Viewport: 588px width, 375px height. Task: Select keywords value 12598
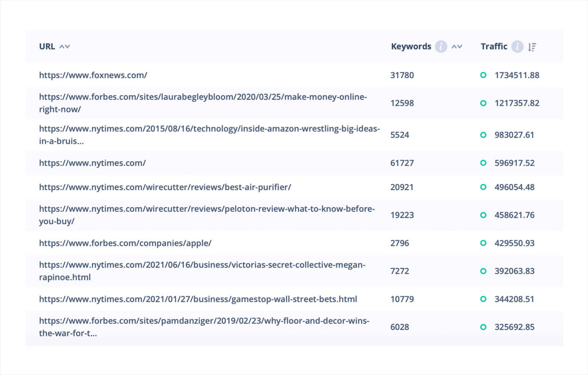pos(402,103)
